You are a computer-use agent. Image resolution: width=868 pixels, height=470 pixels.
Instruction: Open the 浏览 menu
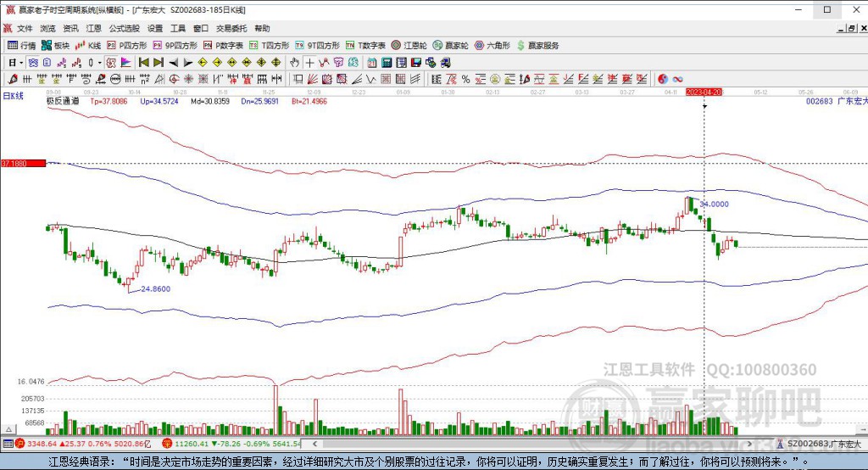pyautogui.click(x=47, y=28)
